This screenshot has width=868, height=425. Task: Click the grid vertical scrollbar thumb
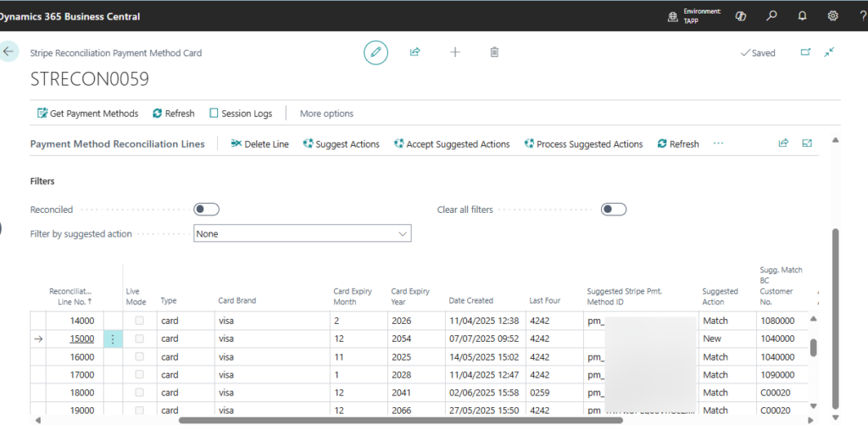click(x=814, y=348)
